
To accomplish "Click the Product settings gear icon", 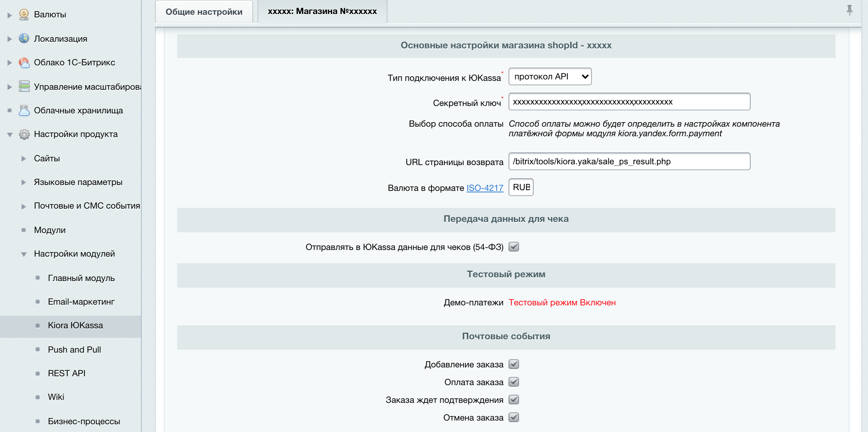I will click(24, 134).
